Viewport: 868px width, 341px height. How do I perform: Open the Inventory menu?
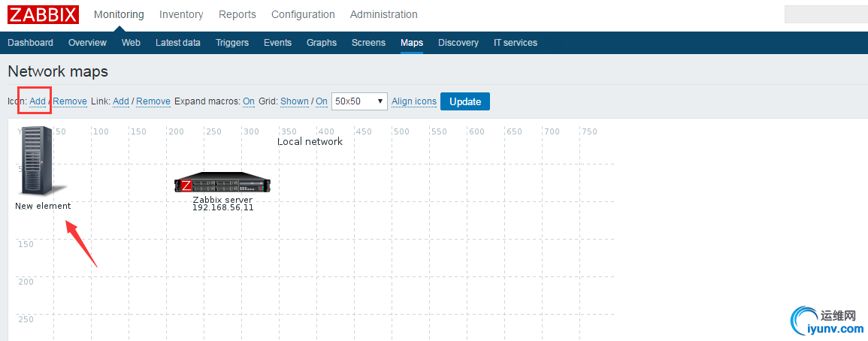click(181, 14)
